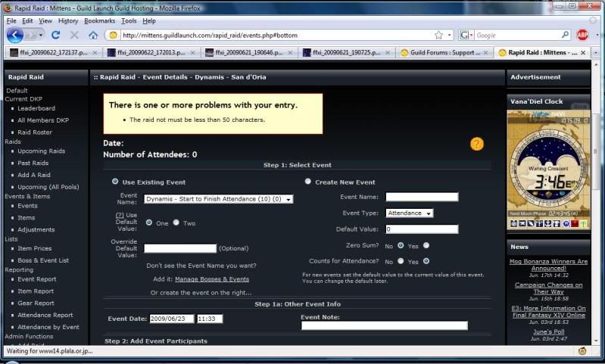
Task: Choose default value One radio
Action: pos(149,222)
